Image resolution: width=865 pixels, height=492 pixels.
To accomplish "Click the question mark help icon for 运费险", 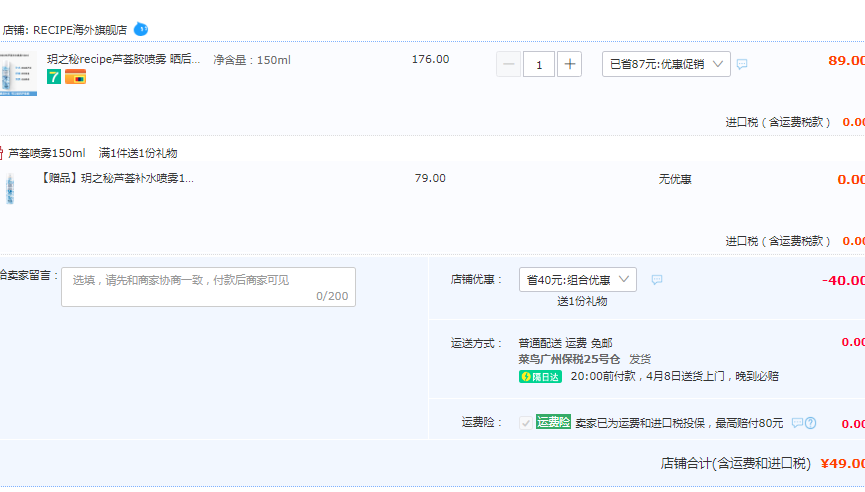I will [x=810, y=423].
